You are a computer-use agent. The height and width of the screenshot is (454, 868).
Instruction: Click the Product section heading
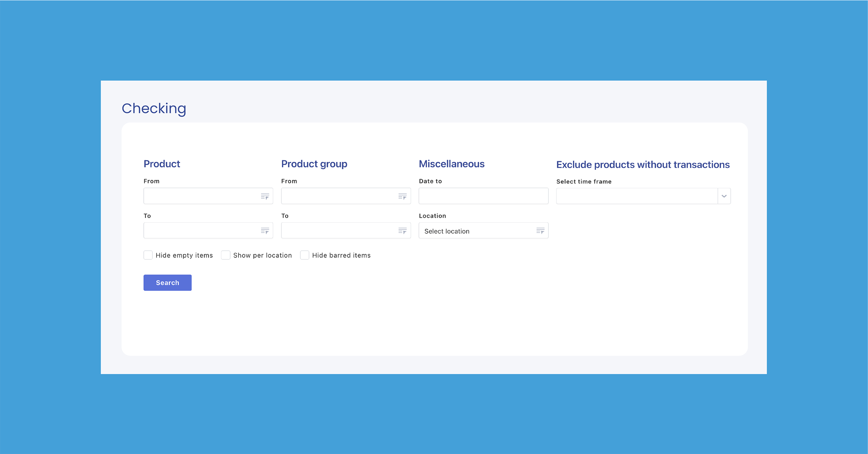[x=162, y=164]
